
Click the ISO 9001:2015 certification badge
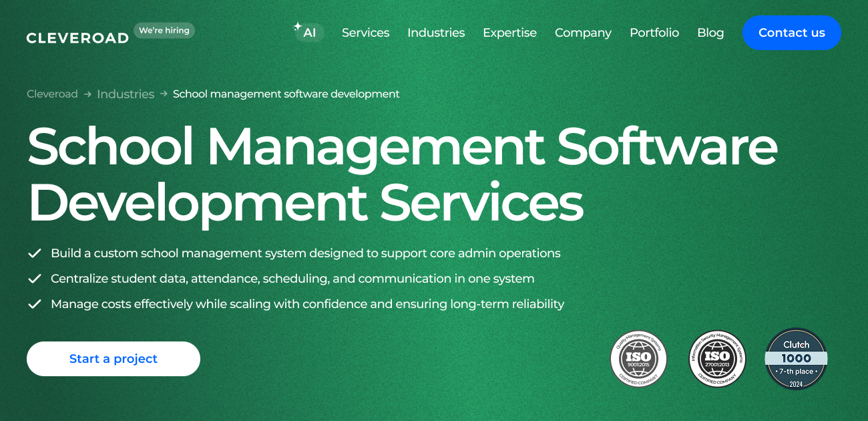click(639, 359)
